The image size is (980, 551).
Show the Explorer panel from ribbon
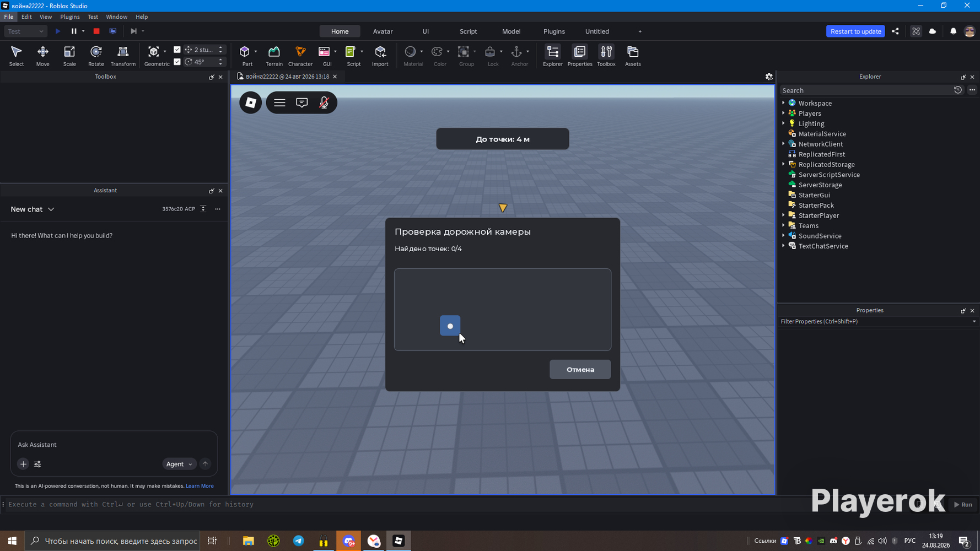pos(553,56)
